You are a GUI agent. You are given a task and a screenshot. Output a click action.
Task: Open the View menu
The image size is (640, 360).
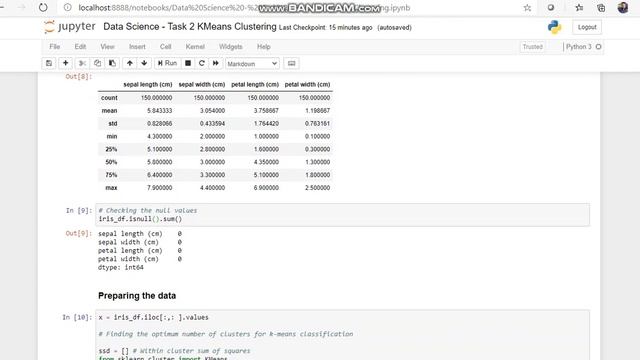(107, 47)
